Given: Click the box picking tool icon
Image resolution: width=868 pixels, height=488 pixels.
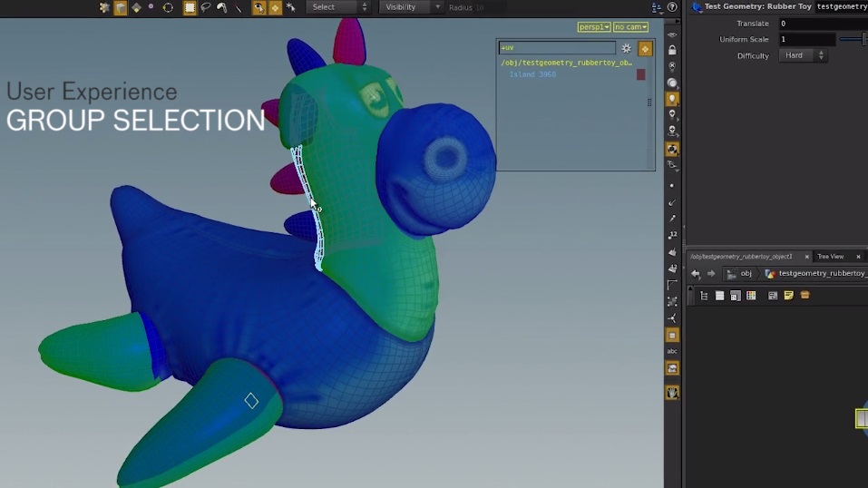Looking at the screenshot, I should point(190,7).
